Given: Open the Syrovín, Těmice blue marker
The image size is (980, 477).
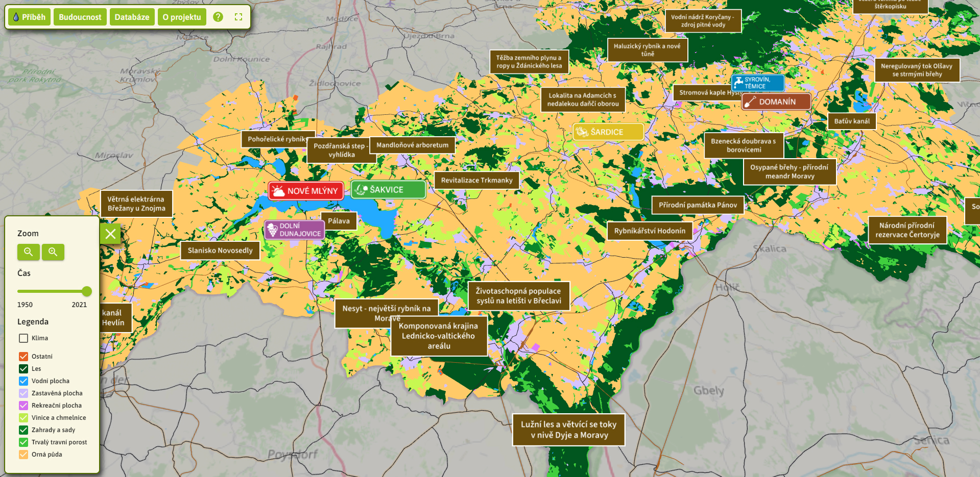Looking at the screenshot, I should [x=757, y=83].
